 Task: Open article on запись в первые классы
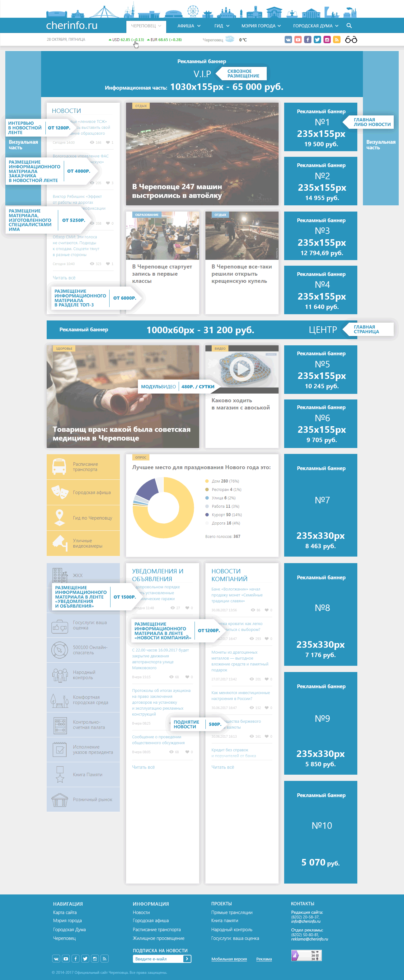coord(162,273)
